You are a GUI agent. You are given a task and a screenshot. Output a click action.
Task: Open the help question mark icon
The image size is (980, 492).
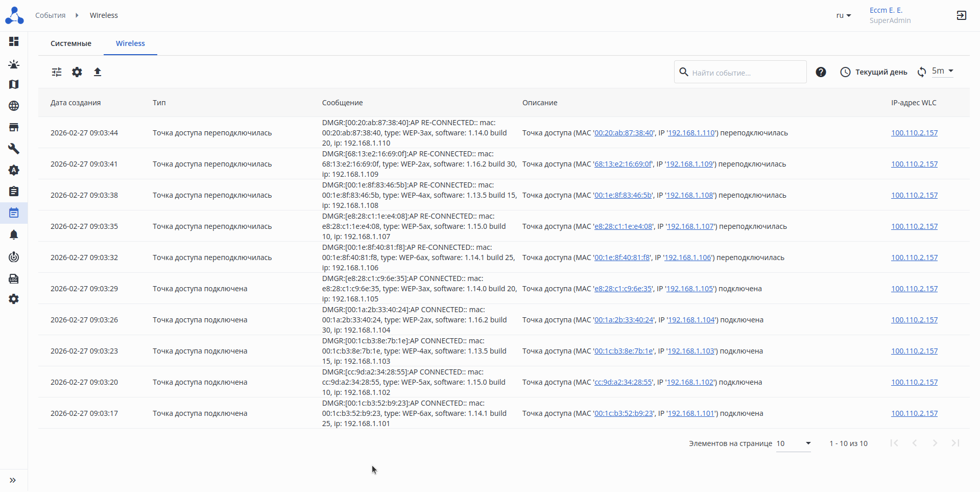(821, 72)
